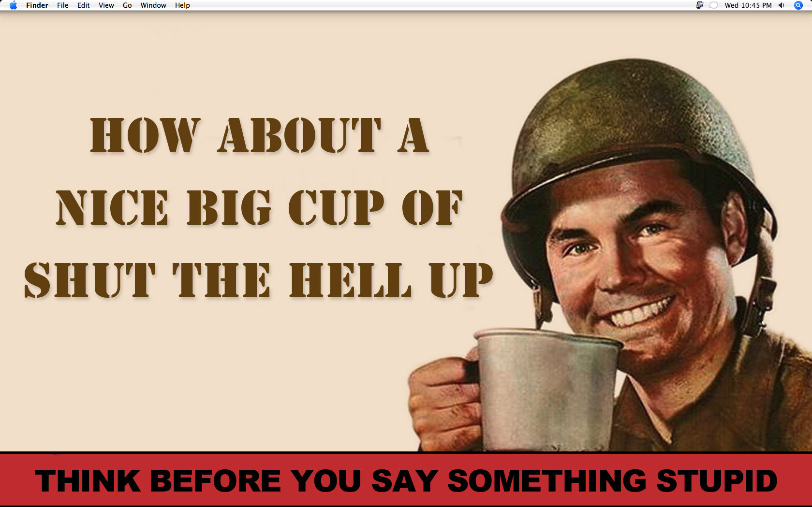Open the Apple menu
The width and height of the screenshot is (812, 507).
(x=13, y=5)
